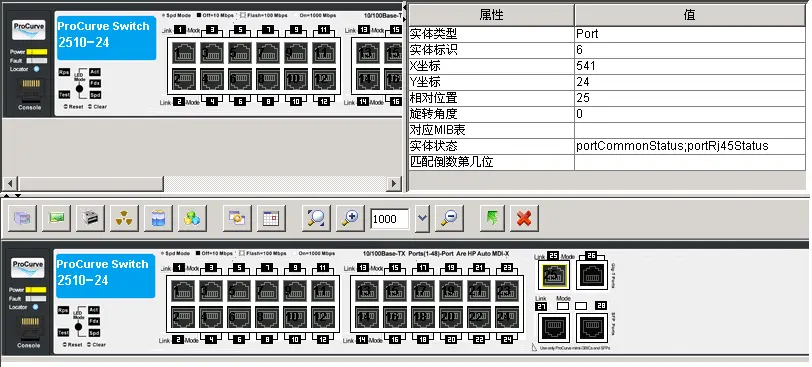Click the green picture toolbar icon
This screenshot has height=367, width=812.
(x=56, y=218)
